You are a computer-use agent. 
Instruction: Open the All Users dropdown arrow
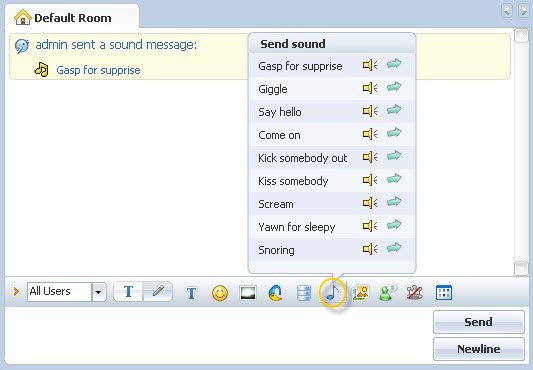[x=99, y=292]
